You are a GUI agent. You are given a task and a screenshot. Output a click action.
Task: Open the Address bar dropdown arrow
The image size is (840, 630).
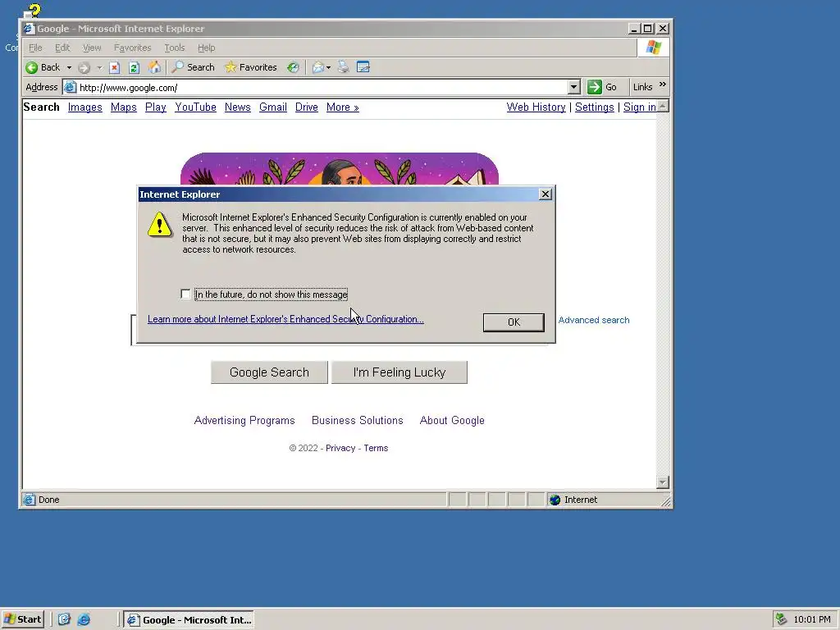pyautogui.click(x=573, y=87)
